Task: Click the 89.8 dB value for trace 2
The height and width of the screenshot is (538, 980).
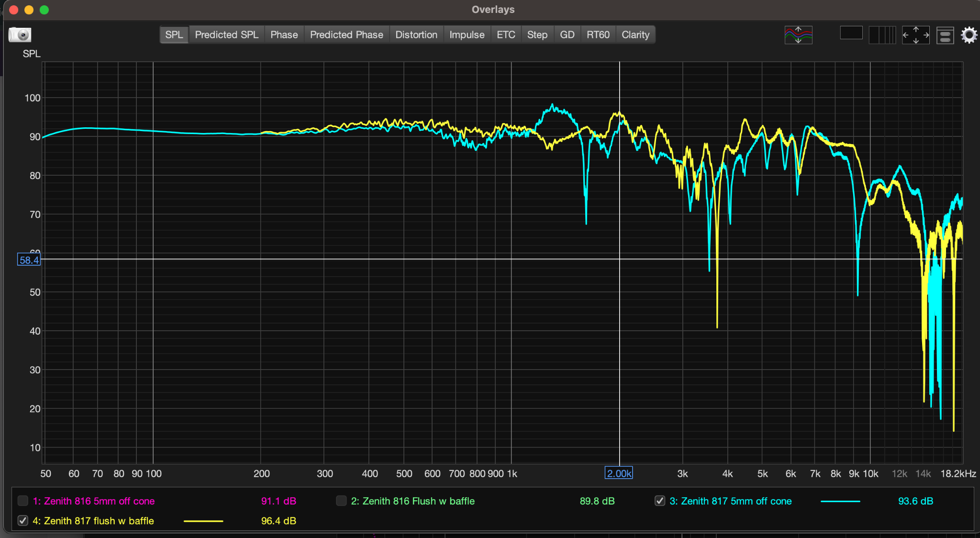Action: 597,501
